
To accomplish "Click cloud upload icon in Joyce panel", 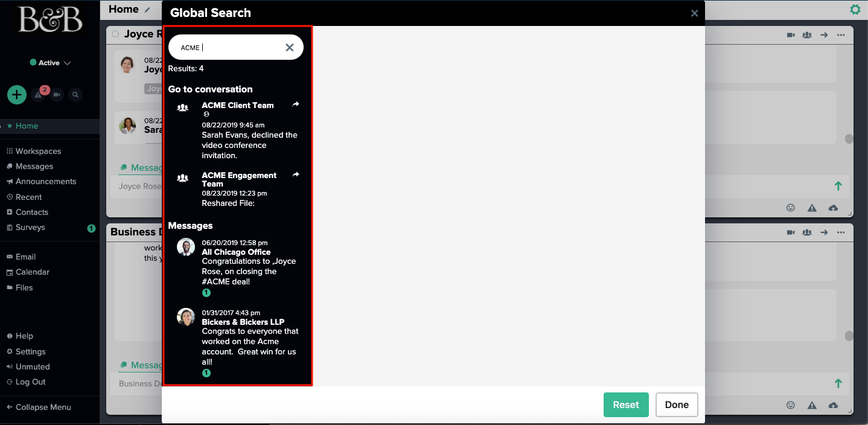I will coord(833,208).
